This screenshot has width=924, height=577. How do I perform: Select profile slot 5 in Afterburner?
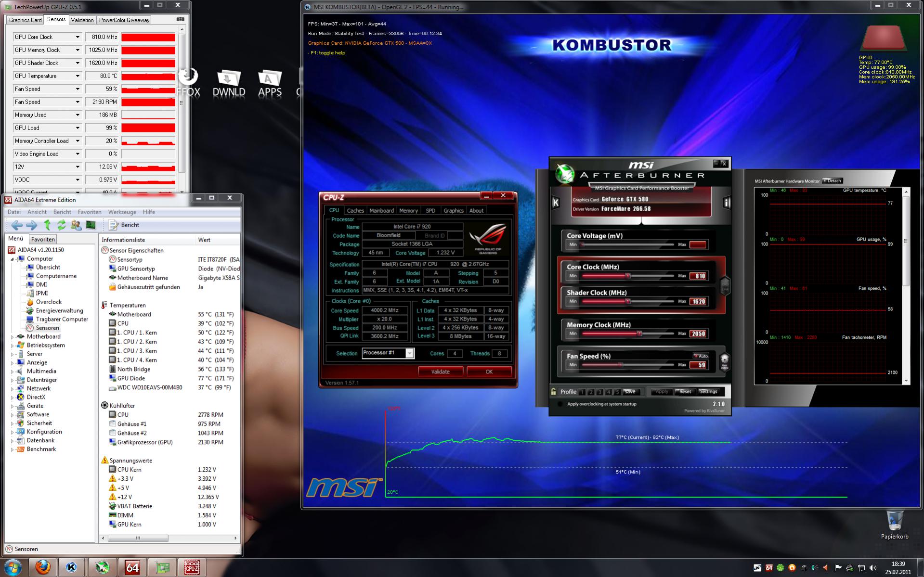[x=617, y=392]
